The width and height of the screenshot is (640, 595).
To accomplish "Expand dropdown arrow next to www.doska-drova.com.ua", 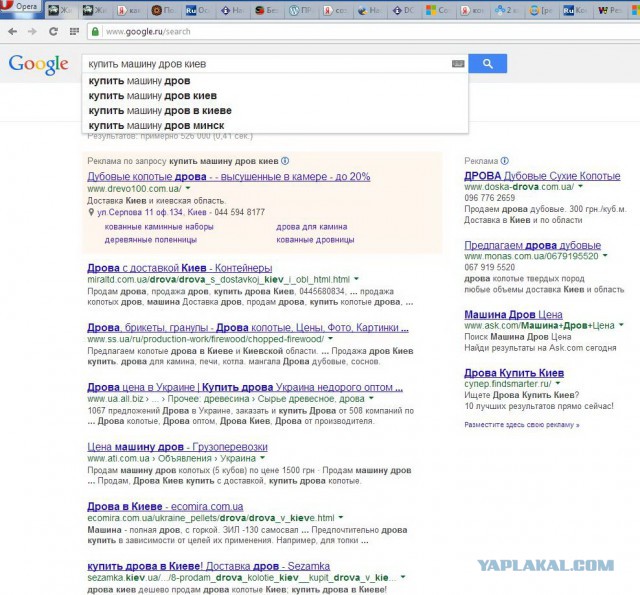I will pyautogui.click(x=580, y=186).
